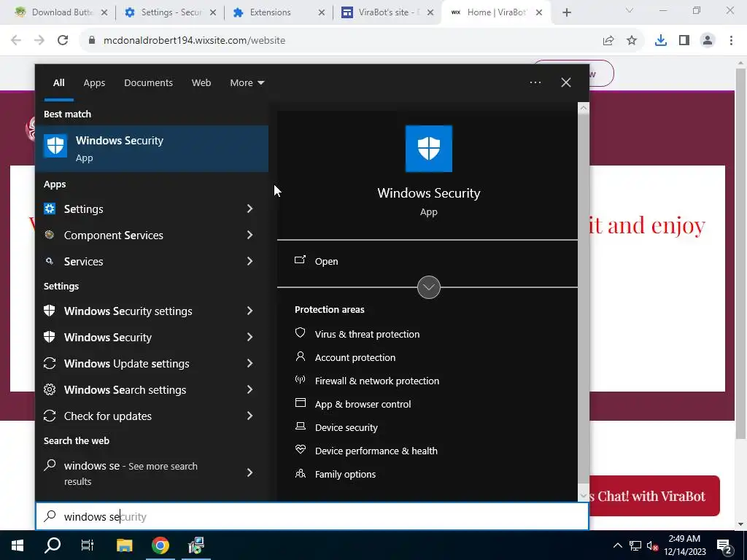Open Component Services app result

[138, 235]
